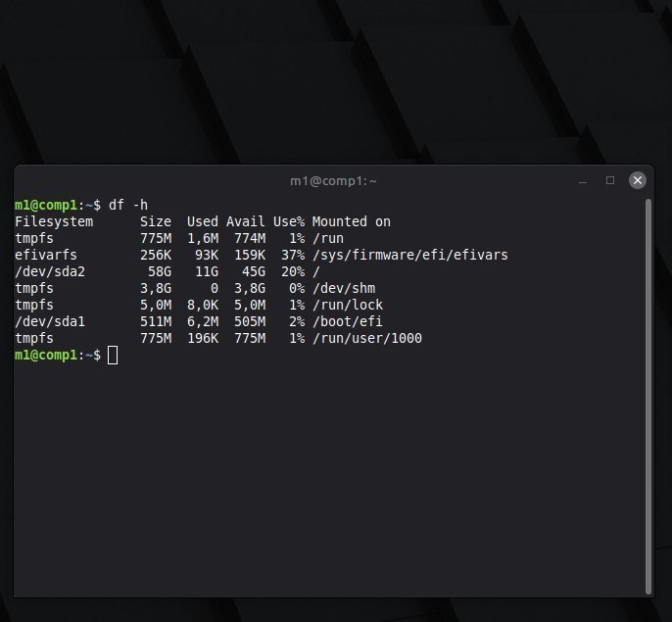Click the 58G size value
Screen dimensions: 672x622
pos(160,271)
